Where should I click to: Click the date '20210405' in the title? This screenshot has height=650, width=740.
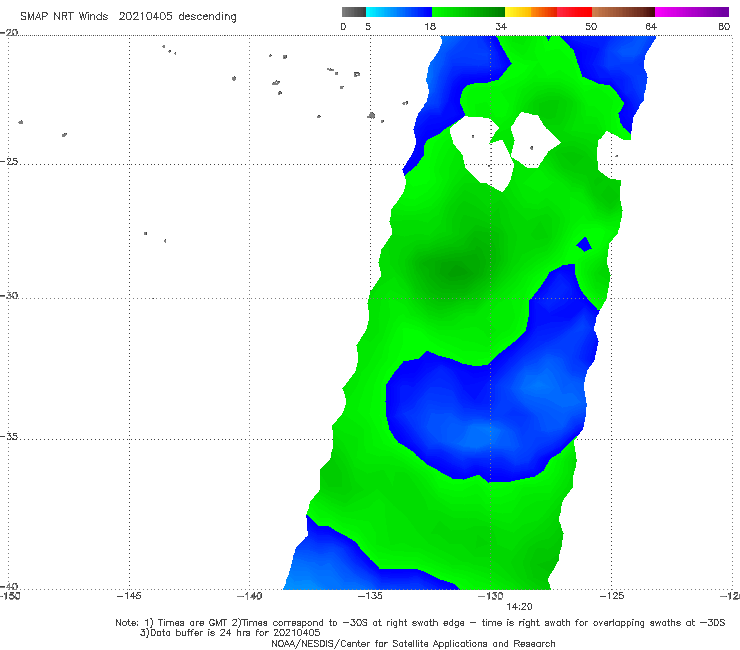[145, 16]
